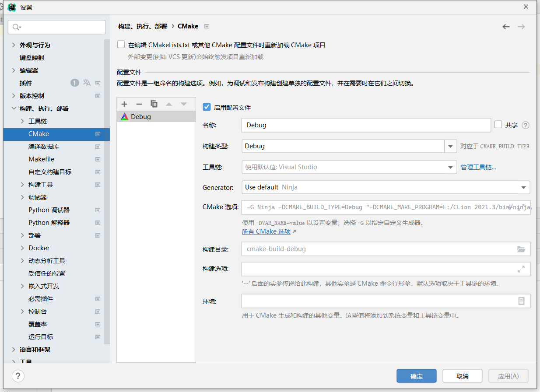Add a new CMake profile with plus icon
Viewport: 540px width, 392px height.
tap(124, 104)
